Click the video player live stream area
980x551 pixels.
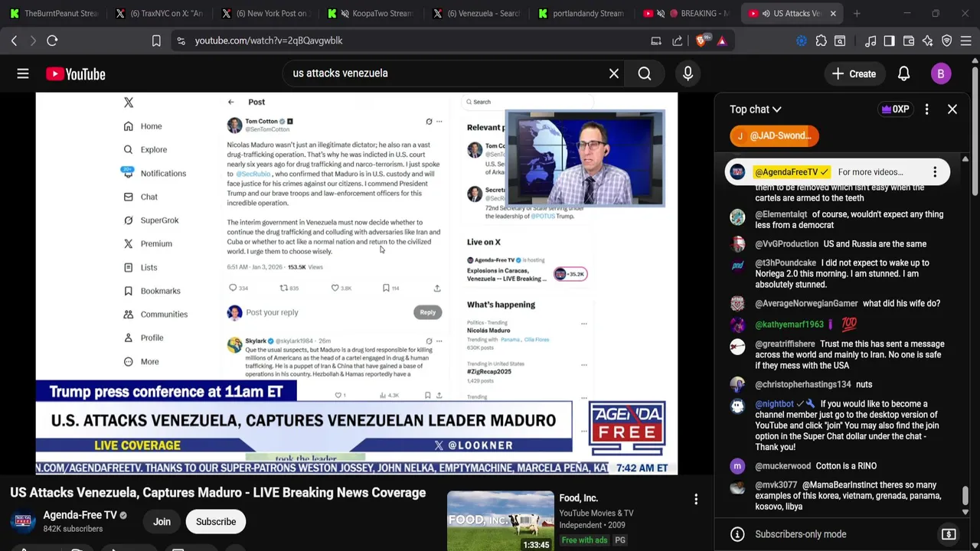[357, 283]
